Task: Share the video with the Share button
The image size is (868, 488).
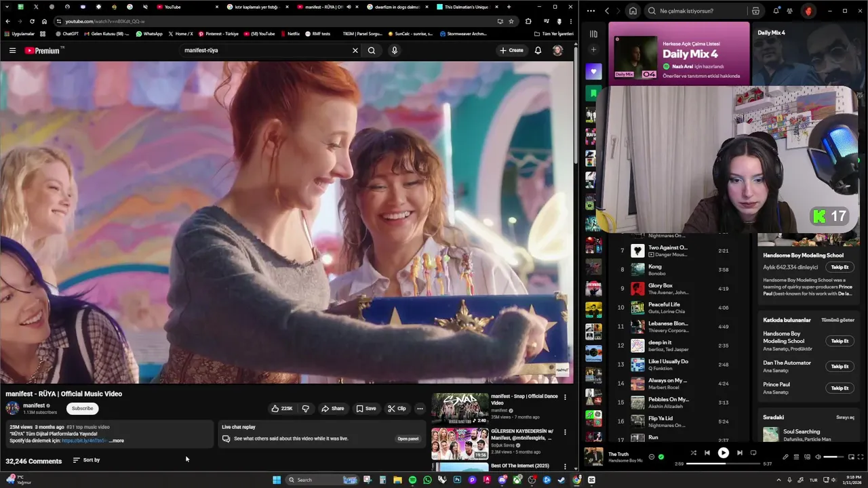Action: (332, 409)
